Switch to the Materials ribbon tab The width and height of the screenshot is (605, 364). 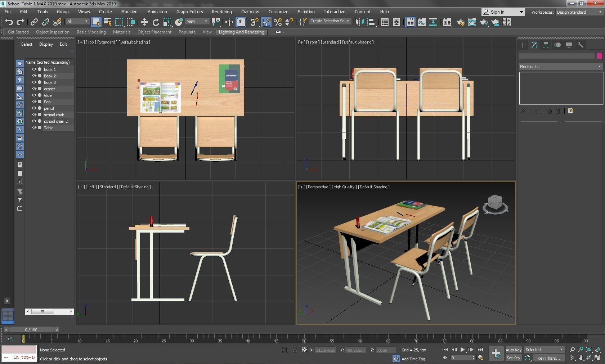[x=121, y=32]
